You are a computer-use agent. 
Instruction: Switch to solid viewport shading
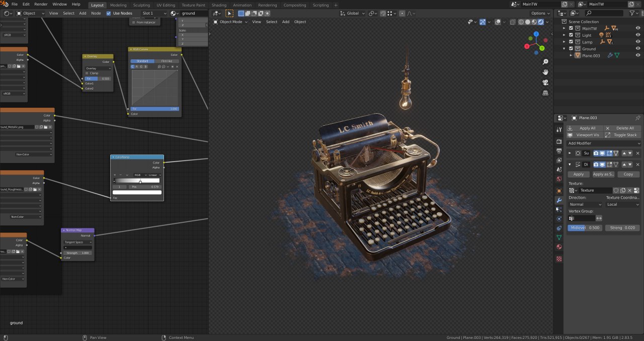coord(527,22)
